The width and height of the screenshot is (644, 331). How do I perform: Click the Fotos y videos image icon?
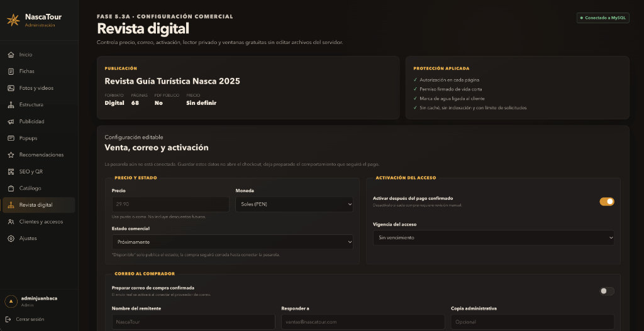[x=11, y=88]
